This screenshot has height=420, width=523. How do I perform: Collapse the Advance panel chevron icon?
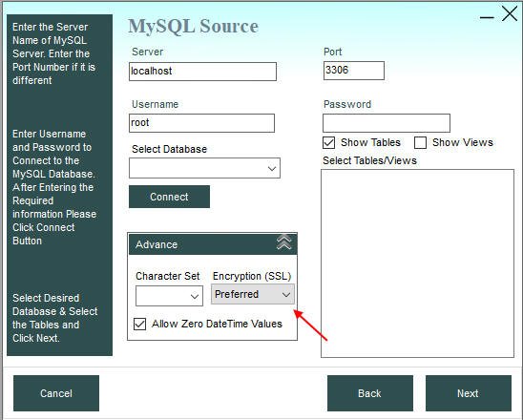tap(283, 242)
